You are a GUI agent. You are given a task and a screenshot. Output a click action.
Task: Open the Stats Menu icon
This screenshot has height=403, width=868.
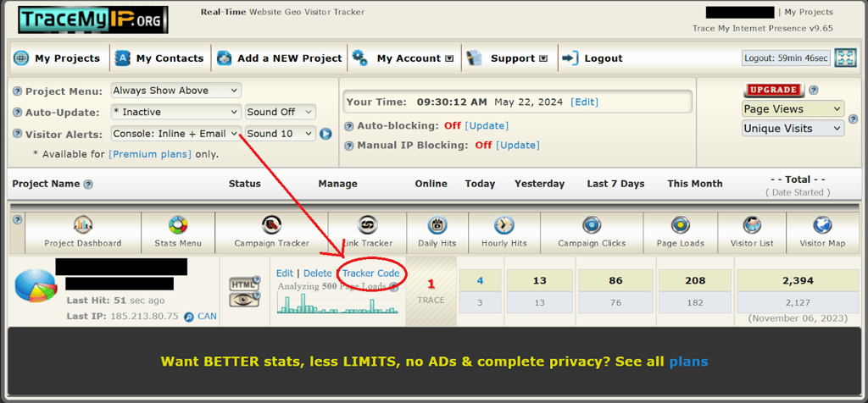tap(178, 225)
